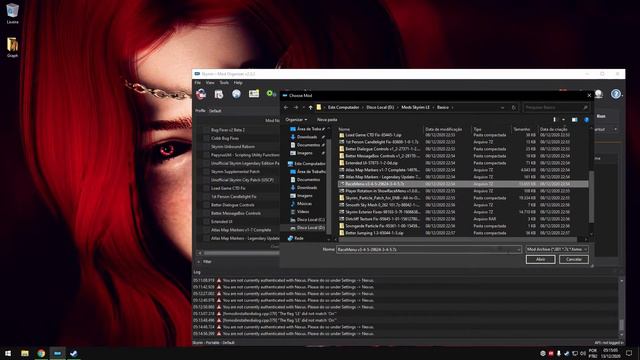Screen dimensions: 640x360
Task: Click the Cancelar button
Action: pos(573,259)
